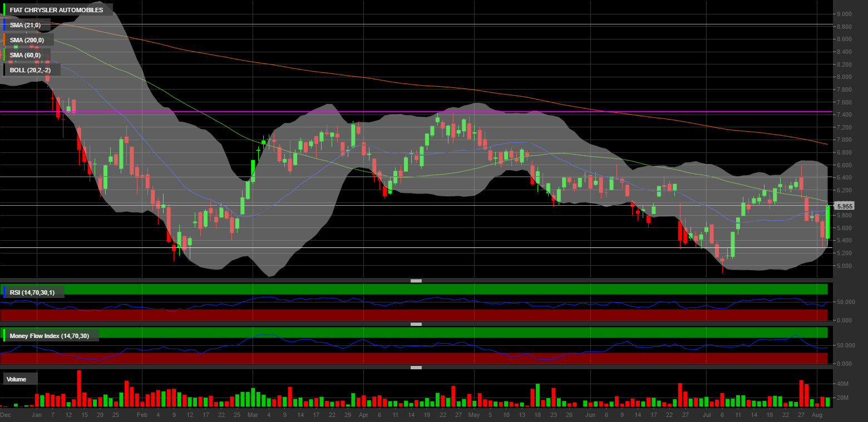Open the BOLL (20,2,-2) indicator label
The width and height of the screenshot is (868, 422).
pyautogui.click(x=32, y=70)
